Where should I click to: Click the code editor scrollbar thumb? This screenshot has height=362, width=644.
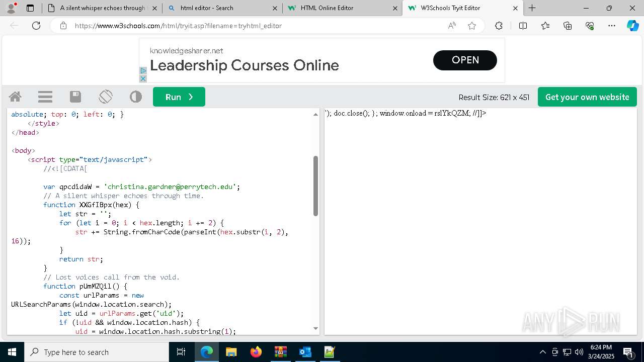315,186
